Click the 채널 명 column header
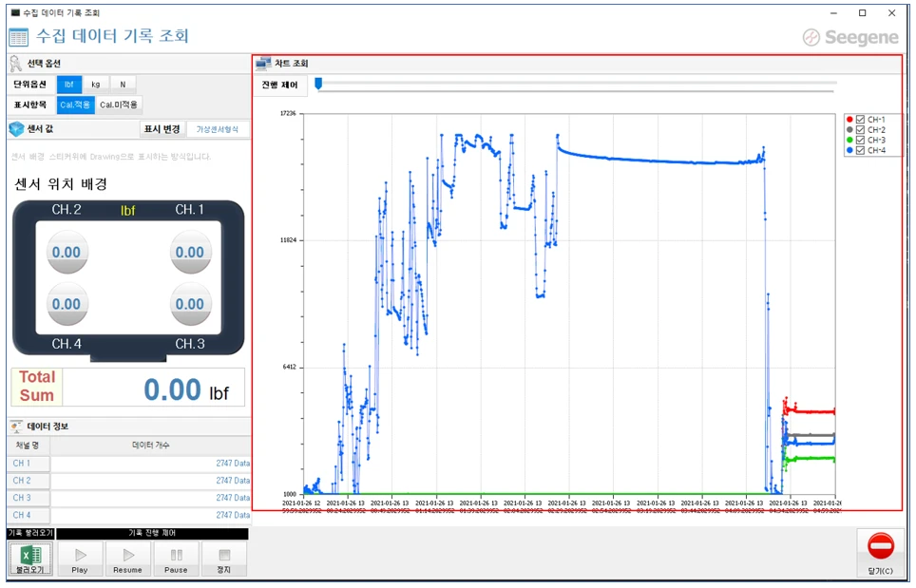 (x=29, y=446)
